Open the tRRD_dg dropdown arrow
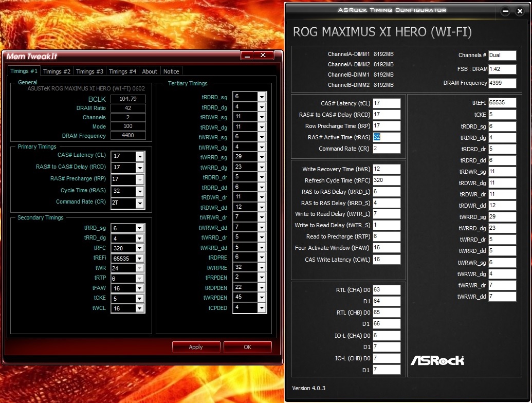 coord(140,238)
